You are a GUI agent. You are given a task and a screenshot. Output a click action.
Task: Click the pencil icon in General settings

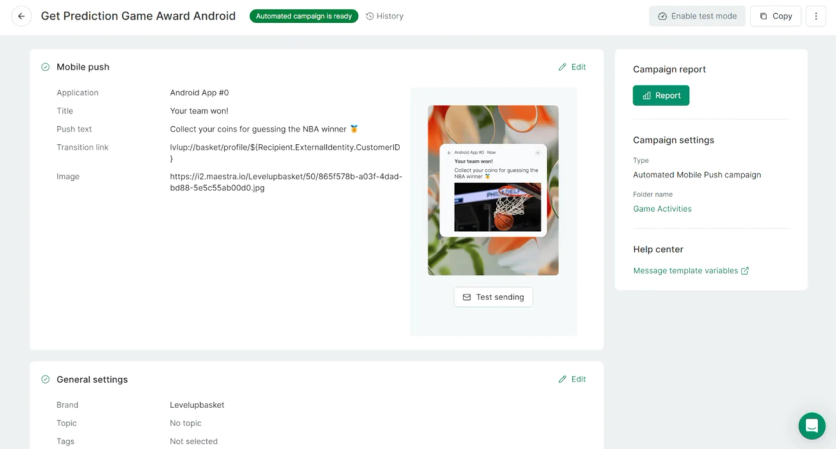tap(562, 379)
